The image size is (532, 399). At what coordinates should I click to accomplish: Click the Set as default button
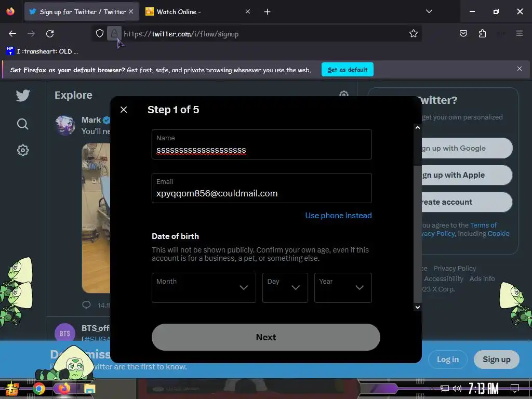(x=348, y=70)
